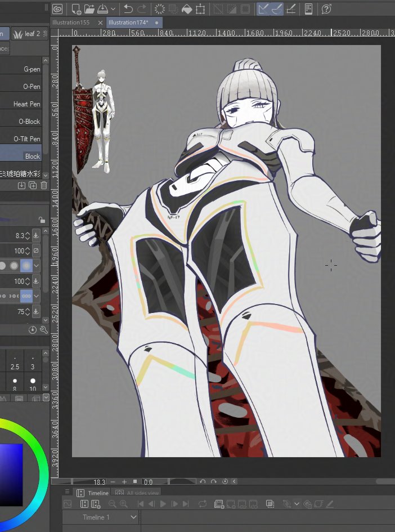Select the densest brush spacing preset
The height and width of the screenshot is (532, 395).
click(26, 296)
